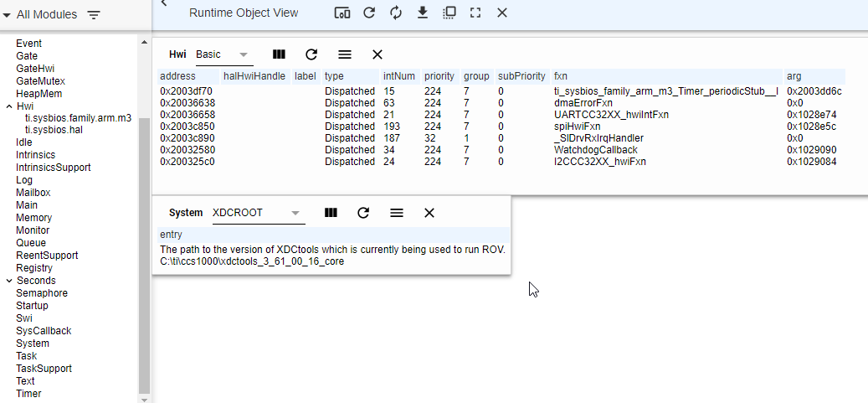Click the halHwiHandle column header

pos(254,76)
